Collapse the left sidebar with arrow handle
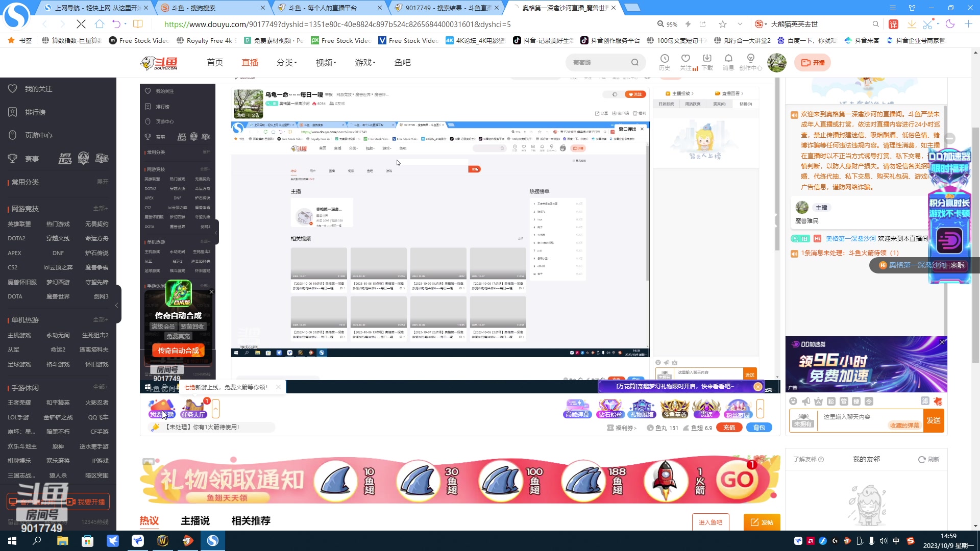The image size is (980, 551). tap(117, 305)
